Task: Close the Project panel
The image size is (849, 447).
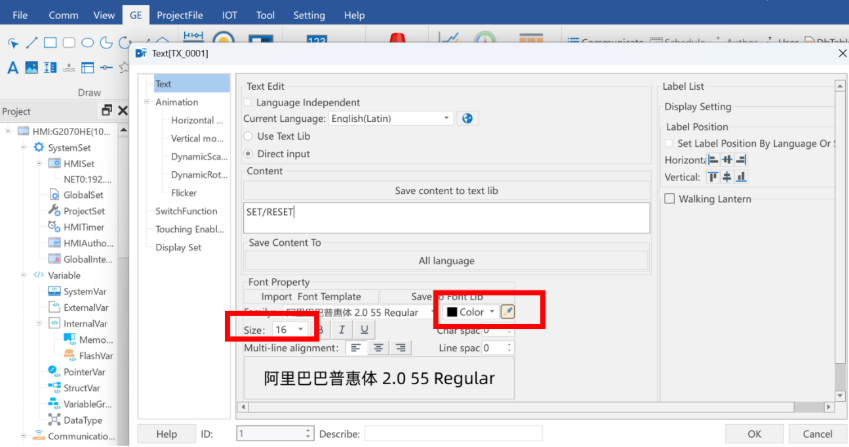Action: [123, 110]
